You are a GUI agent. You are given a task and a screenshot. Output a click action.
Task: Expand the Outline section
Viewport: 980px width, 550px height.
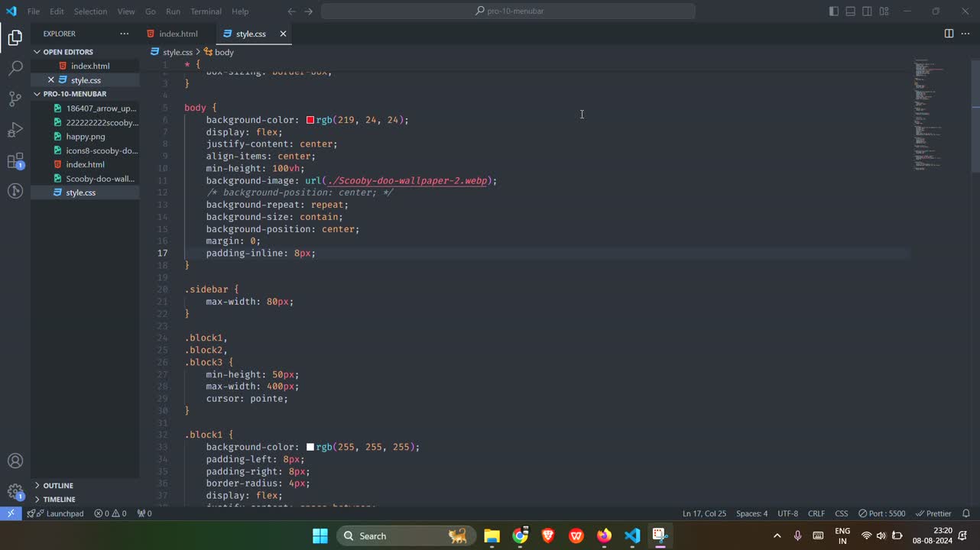58,485
